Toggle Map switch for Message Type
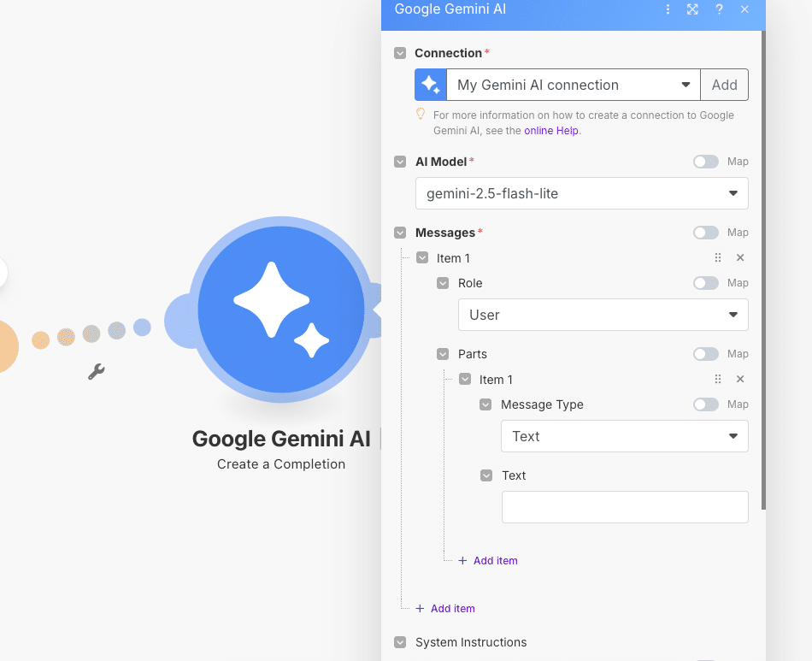The width and height of the screenshot is (812, 661). (x=706, y=404)
